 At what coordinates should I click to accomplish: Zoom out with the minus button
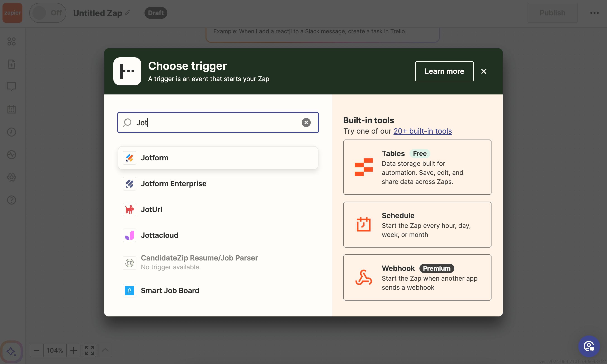[36, 350]
